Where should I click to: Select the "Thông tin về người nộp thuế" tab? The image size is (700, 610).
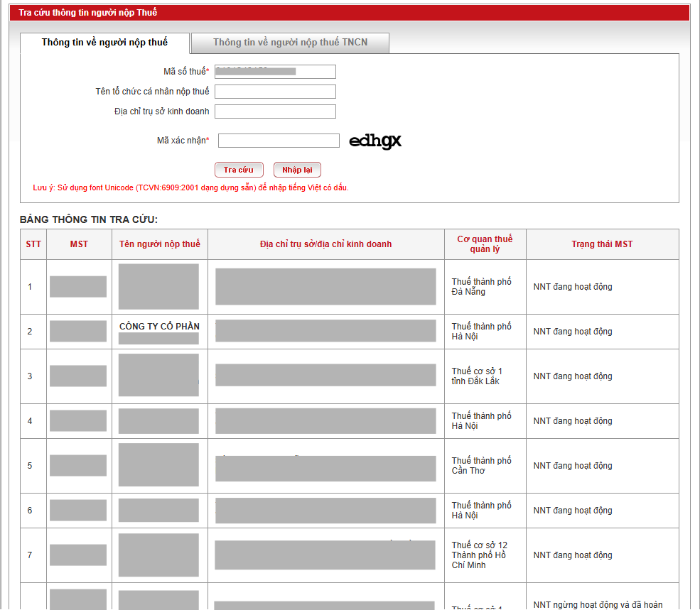pyautogui.click(x=105, y=43)
